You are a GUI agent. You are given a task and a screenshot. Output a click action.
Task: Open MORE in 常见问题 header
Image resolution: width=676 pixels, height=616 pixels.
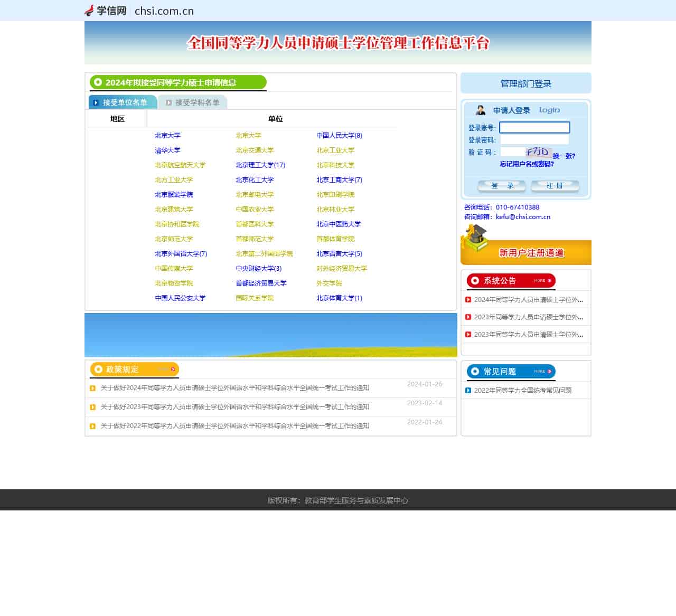coord(542,372)
